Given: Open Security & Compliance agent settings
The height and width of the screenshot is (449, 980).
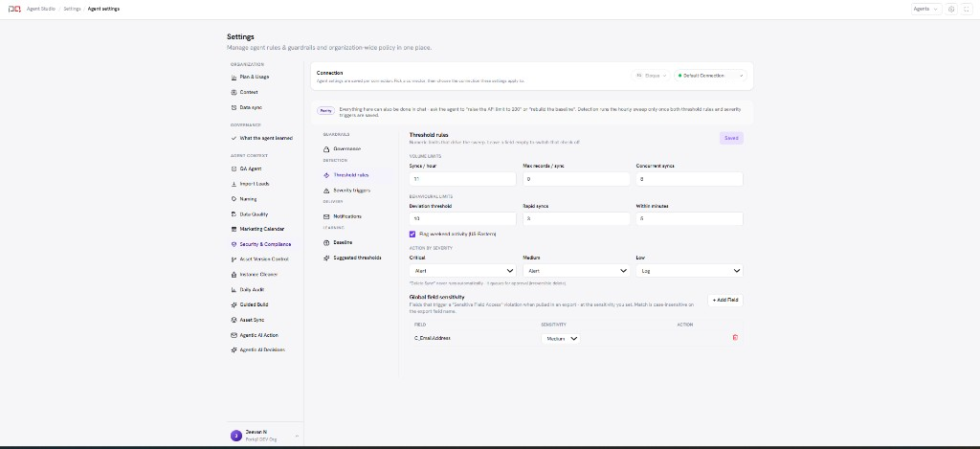Looking at the screenshot, I should (265, 244).
